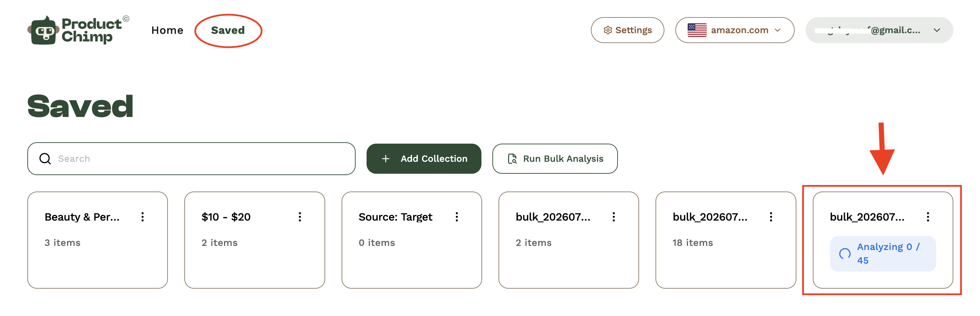Expand the gmail account dropdown chevron
The height and width of the screenshot is (316, 980).
coord(937,30)
